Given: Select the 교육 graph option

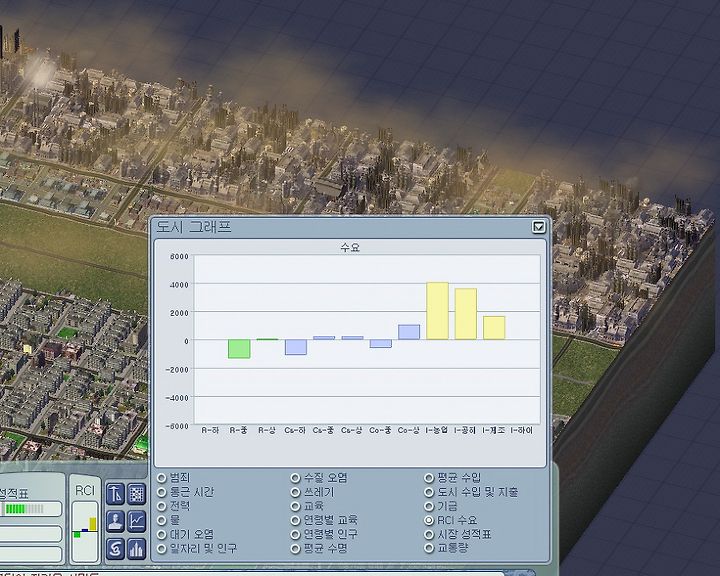Looking at the screenshot, I should 295,506.
